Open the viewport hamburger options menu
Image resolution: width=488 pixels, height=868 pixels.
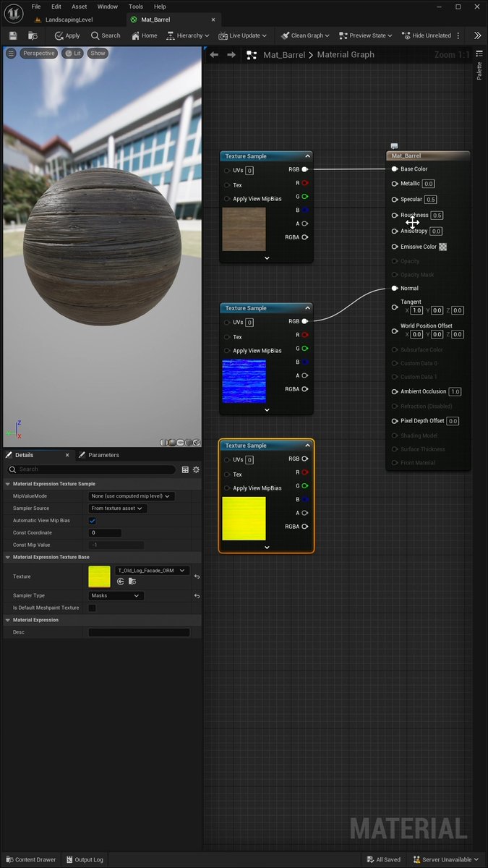[11, 54]
